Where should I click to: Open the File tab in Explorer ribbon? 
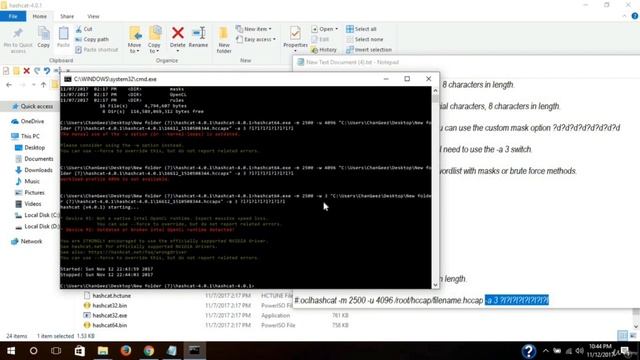coord(13,16)
